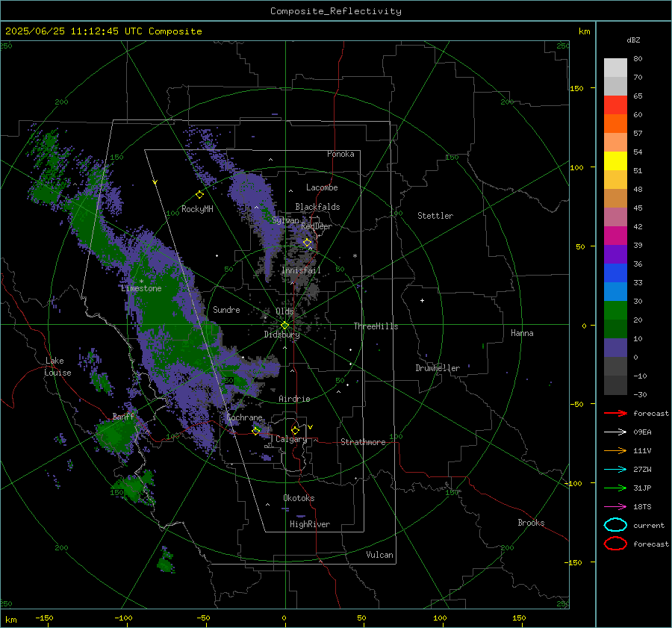
Task: Click the 36 dBZ purple color swatch
Action: pos(615,254)
